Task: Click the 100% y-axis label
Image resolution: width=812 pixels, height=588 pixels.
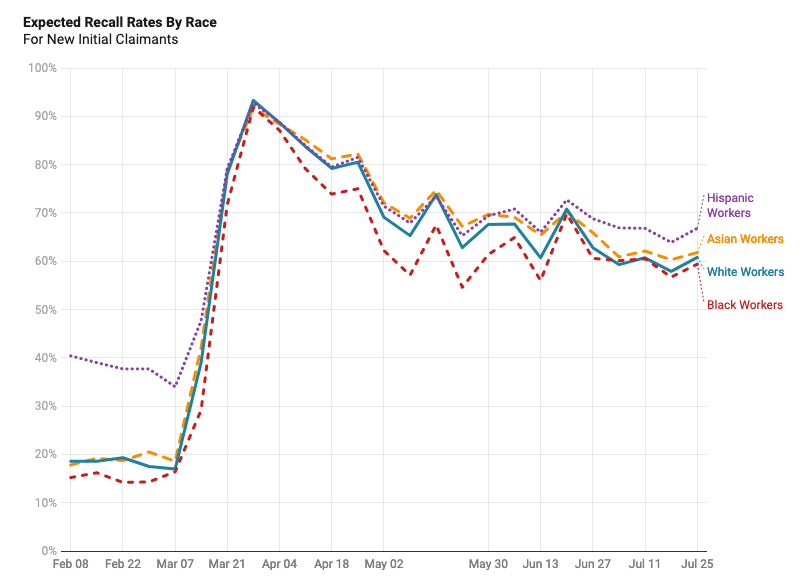Action: pos(43,68)
